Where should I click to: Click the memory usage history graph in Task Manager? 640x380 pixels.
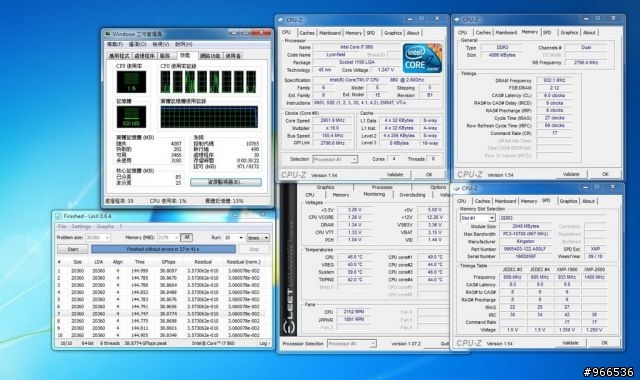[x=209, y=117]
